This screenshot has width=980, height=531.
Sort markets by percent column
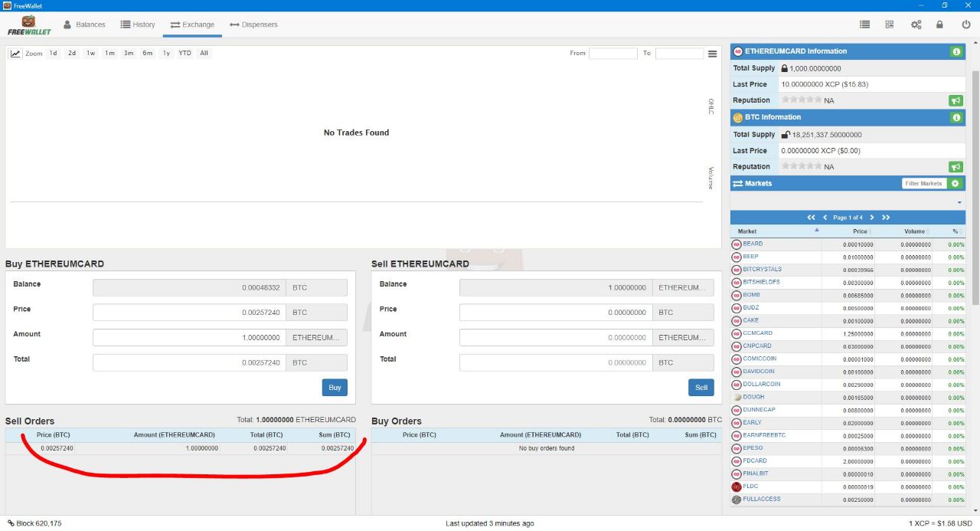coord(949,231)
